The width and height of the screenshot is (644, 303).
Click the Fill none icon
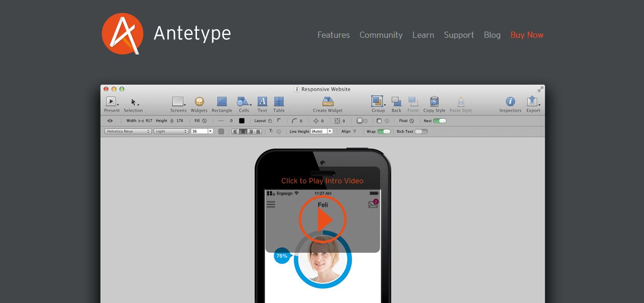pos(204,121)
